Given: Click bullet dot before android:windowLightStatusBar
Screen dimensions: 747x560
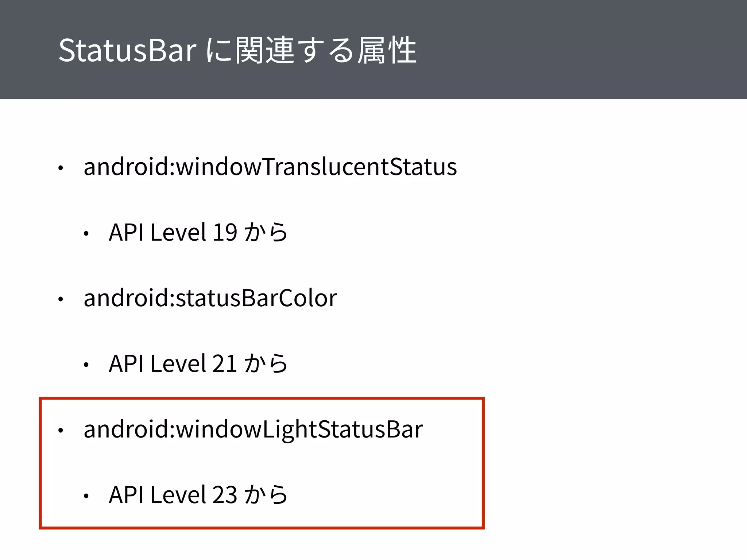Looking at the screenshot, I should [x=61, y=431].
